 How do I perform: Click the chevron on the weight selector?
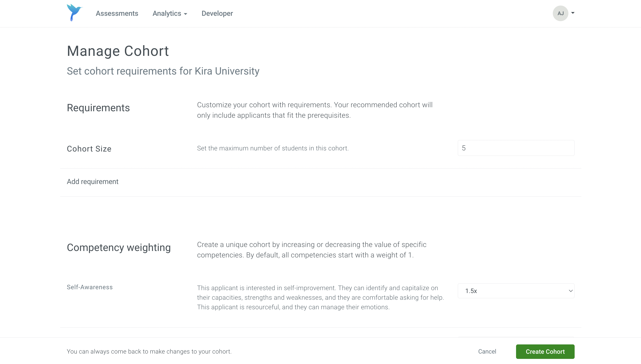(x=570, y=291)
